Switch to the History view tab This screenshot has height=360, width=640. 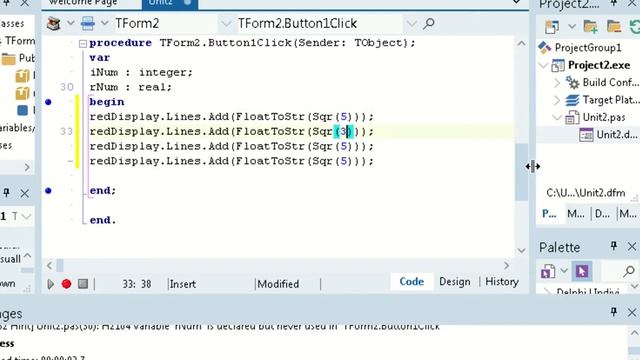[x=502, y=282]
